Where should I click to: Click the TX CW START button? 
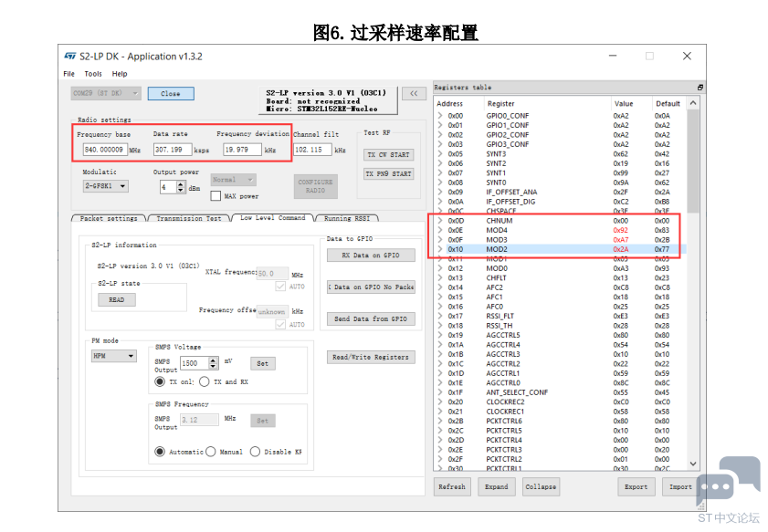(x=388, y=154)
